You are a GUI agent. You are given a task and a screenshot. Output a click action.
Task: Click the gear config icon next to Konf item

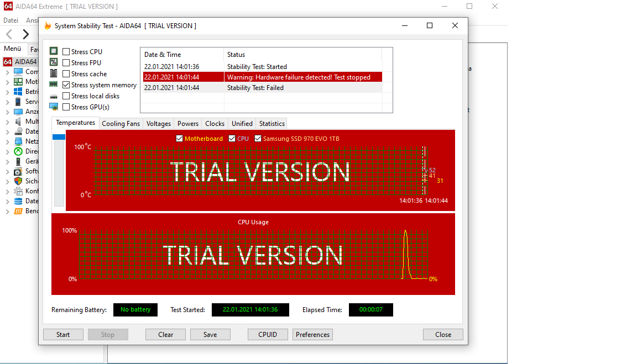click(x=18, y=191)
